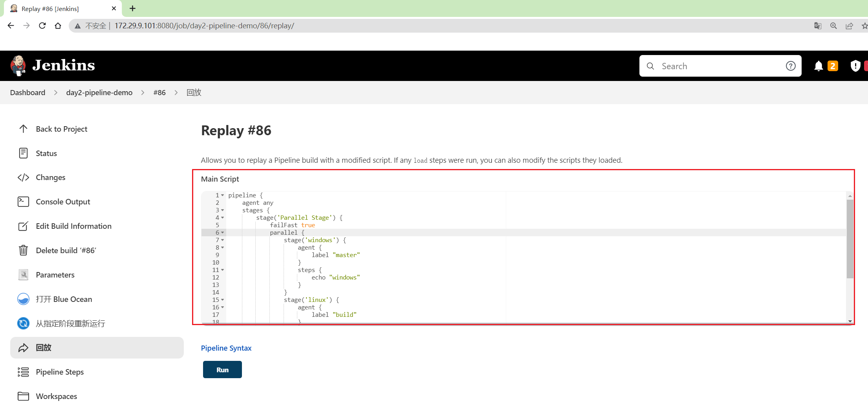Viewport: 868px width, 410px height.
Task: Click the Run button
Action: coord(222,370)
